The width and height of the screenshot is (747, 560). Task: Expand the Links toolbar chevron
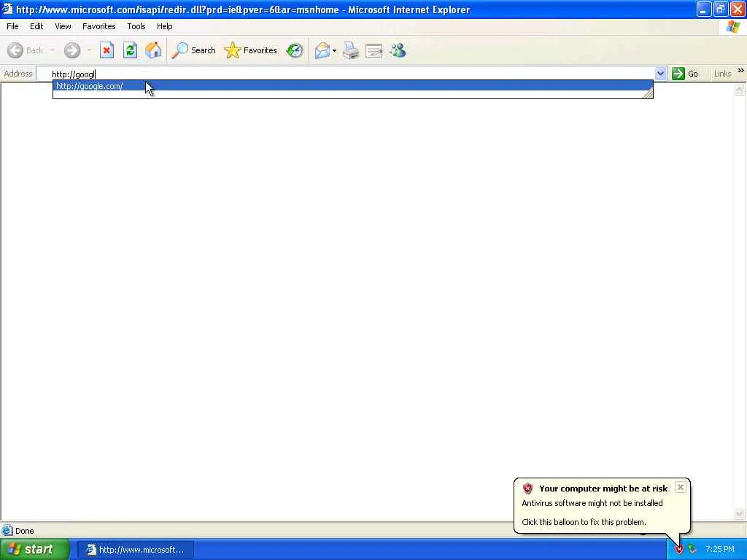tap(741, 71)
